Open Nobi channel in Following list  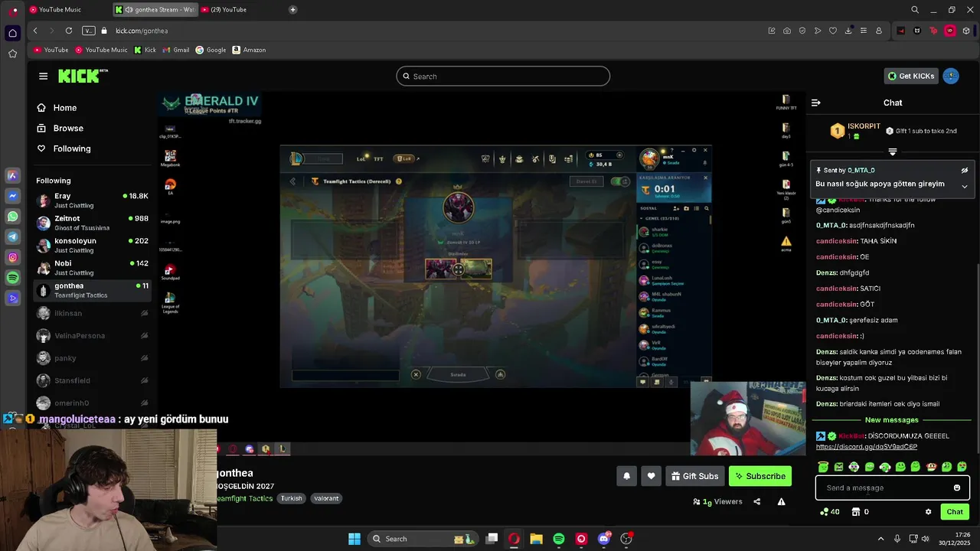[92, 268]
